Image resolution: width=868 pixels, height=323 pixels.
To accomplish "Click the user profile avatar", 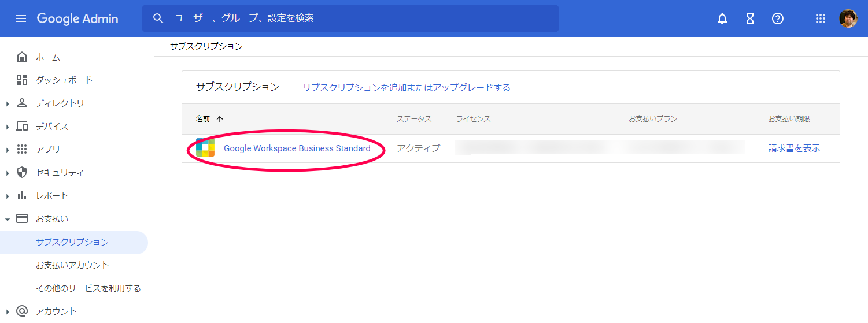I will [x=848, y=18].
